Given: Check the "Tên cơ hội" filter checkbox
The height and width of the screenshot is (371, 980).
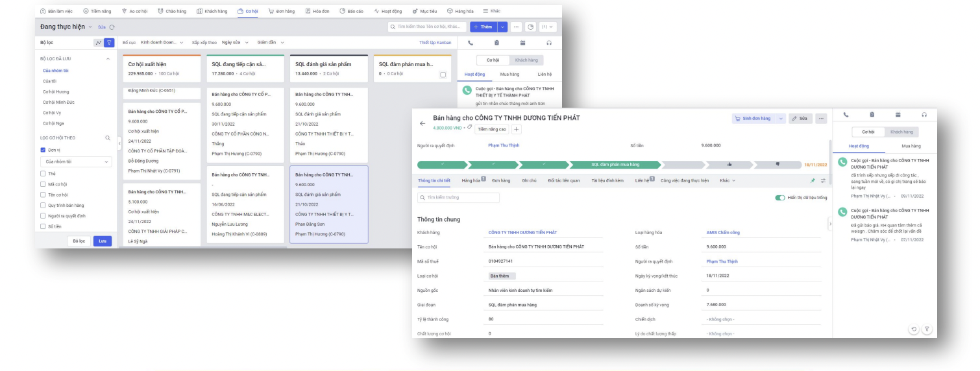Looking at the screenshot, I should click(43, 195).
